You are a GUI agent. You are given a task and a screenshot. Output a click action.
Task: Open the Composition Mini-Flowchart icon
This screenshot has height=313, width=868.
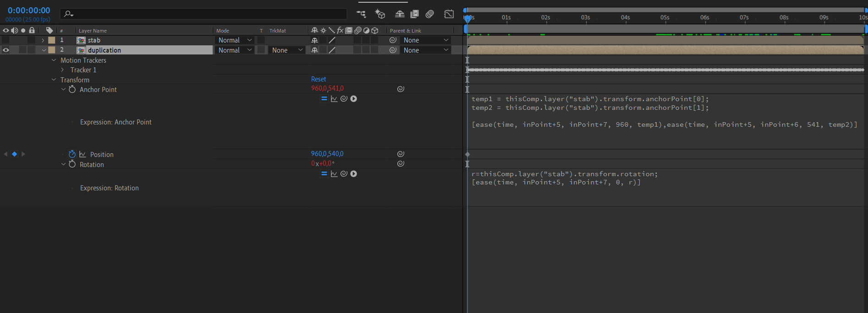coord(362,14)
